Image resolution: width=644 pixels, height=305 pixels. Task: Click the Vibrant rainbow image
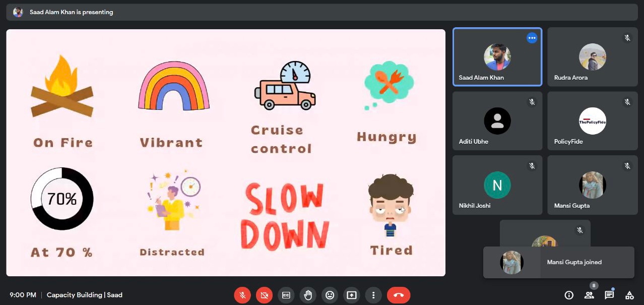173,86
